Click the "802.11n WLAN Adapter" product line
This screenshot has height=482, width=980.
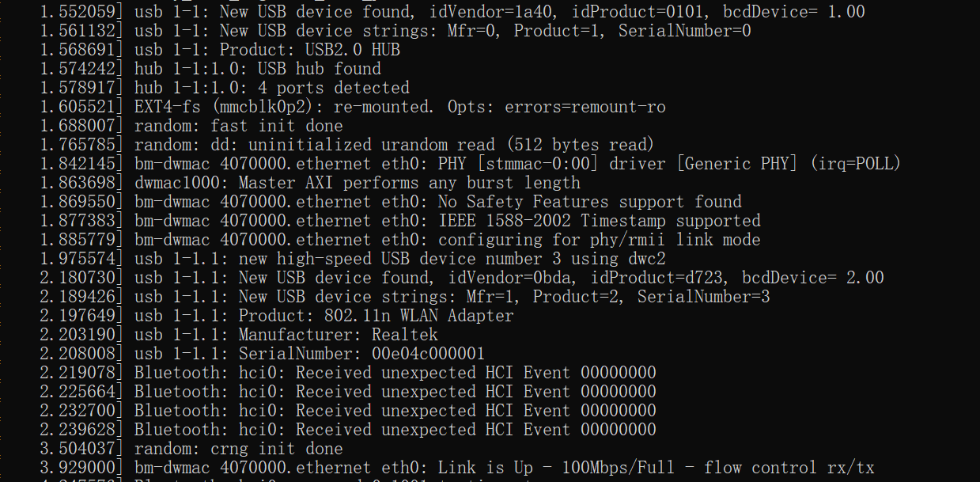pyautogui.click(x=277, y=316)
